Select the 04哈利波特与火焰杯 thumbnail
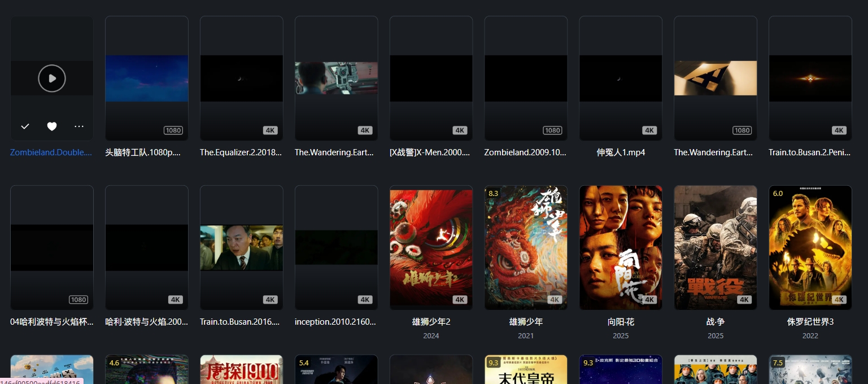The height and width of the screenshot is (384, 868). (x=52, y=248)
